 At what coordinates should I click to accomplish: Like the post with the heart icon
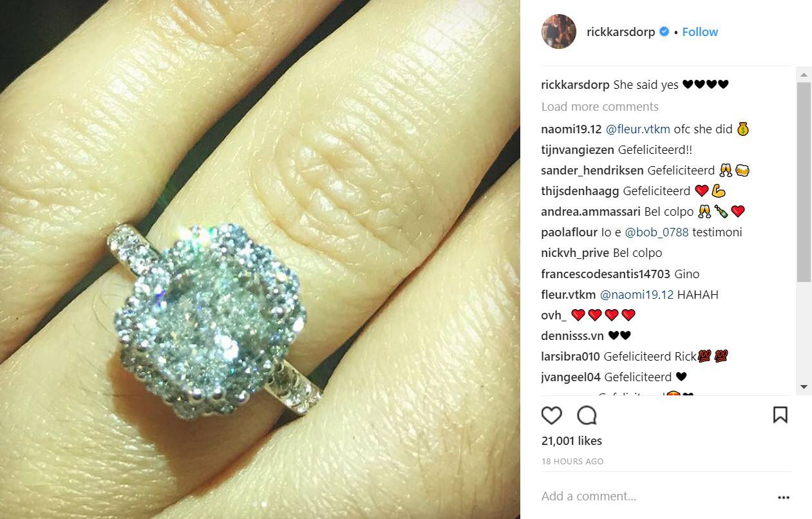tap(551, 415)
